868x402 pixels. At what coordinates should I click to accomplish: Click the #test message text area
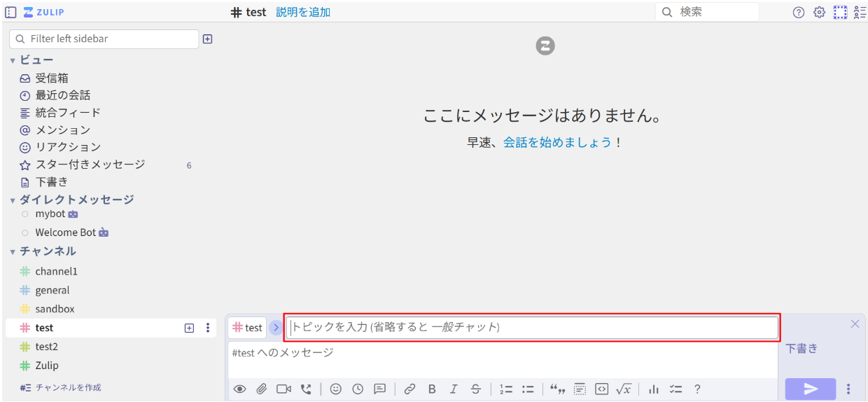[x=503, y=359]
